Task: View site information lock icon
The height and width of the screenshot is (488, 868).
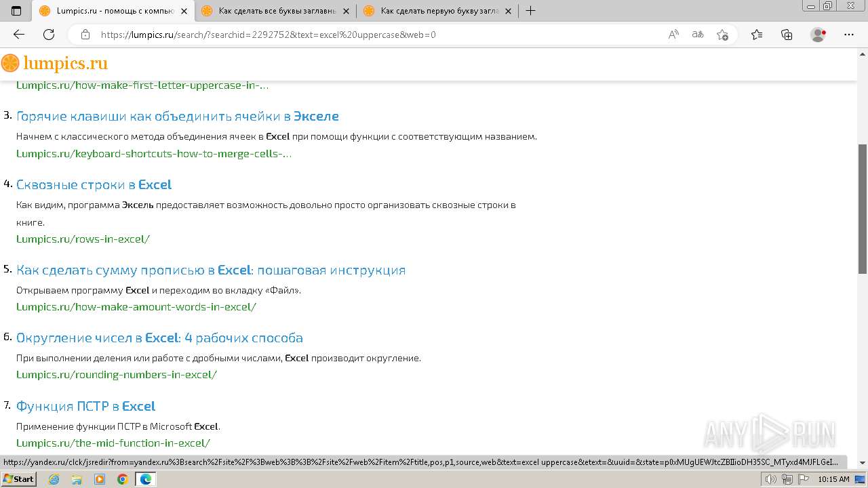Action: (85, 35)
